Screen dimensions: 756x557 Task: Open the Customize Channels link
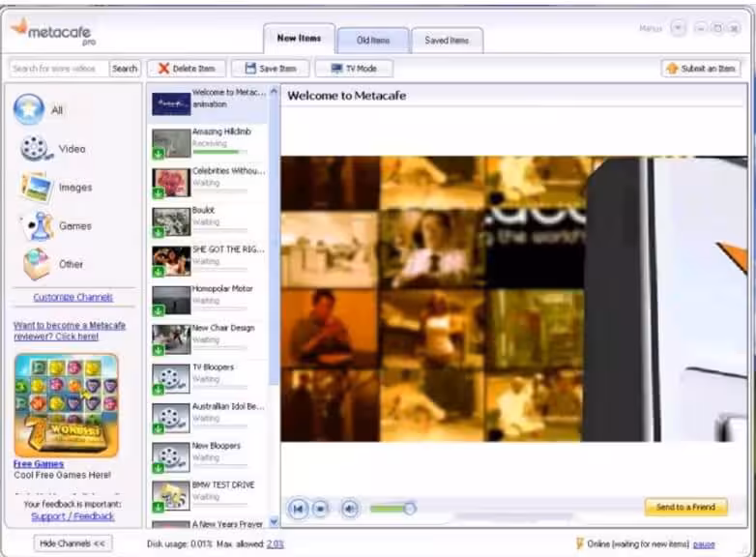click(73, 297)
